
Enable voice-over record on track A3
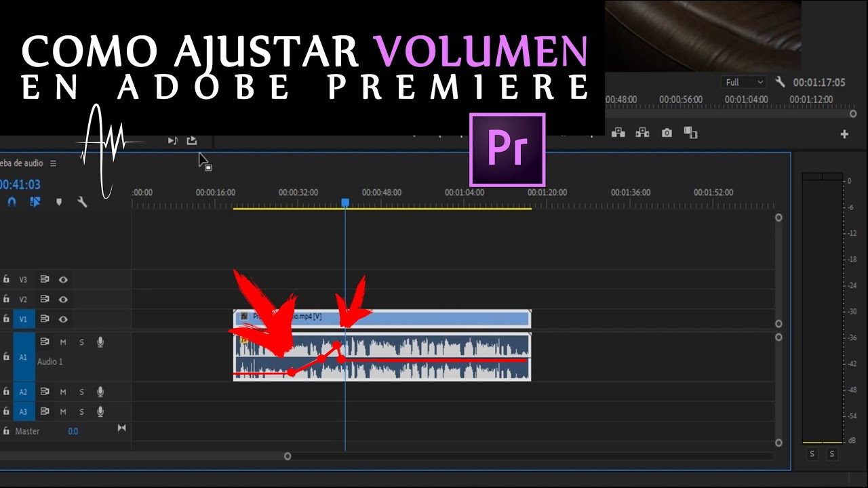coord(100,411)
